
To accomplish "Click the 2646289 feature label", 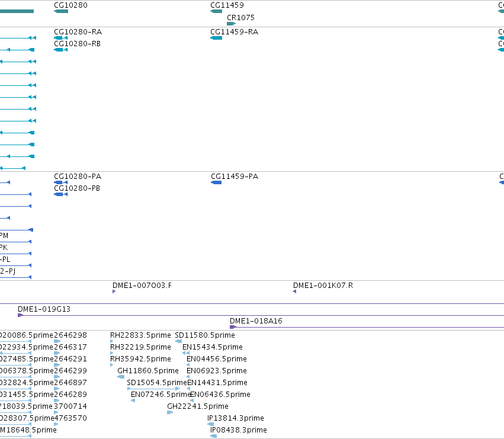I will tap(70, 395).
